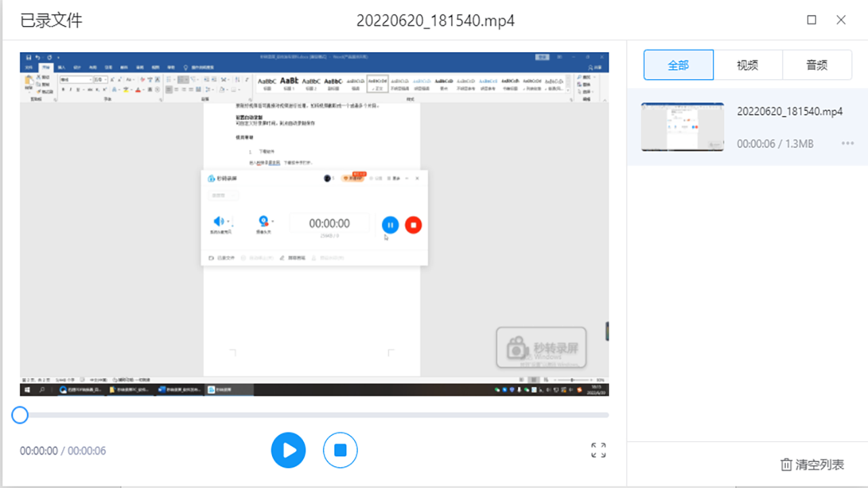Switch to the 音频 tab
Image resolution: width=868 pixels, height=488 pixels.
(817, 64)
